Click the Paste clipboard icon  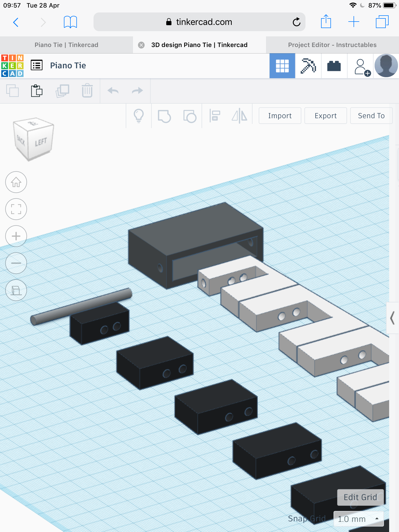[x=37, y=91]
